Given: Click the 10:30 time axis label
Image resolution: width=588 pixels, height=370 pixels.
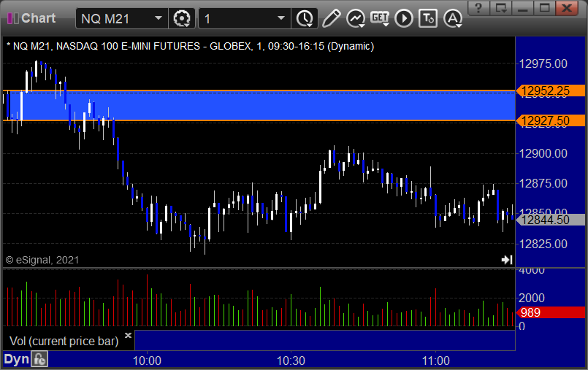Looking at the screenshot, I should [291, 361].
